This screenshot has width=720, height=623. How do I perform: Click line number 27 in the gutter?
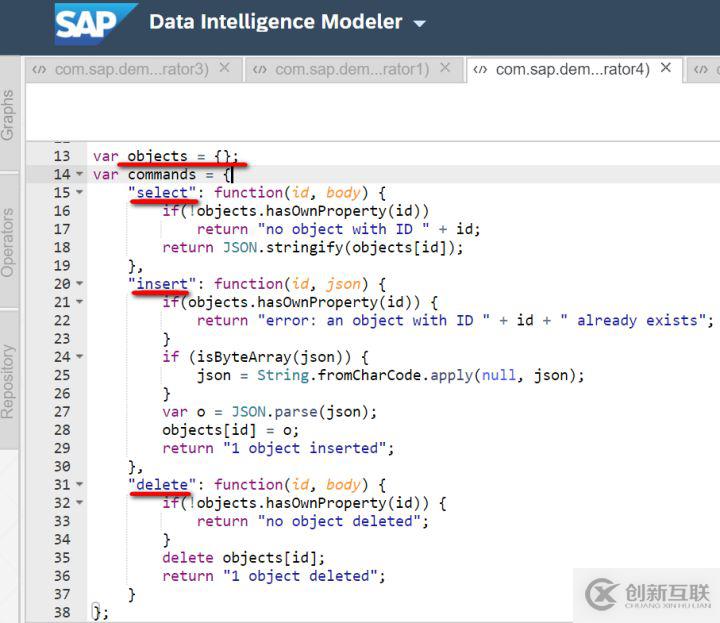click(61, 412)
